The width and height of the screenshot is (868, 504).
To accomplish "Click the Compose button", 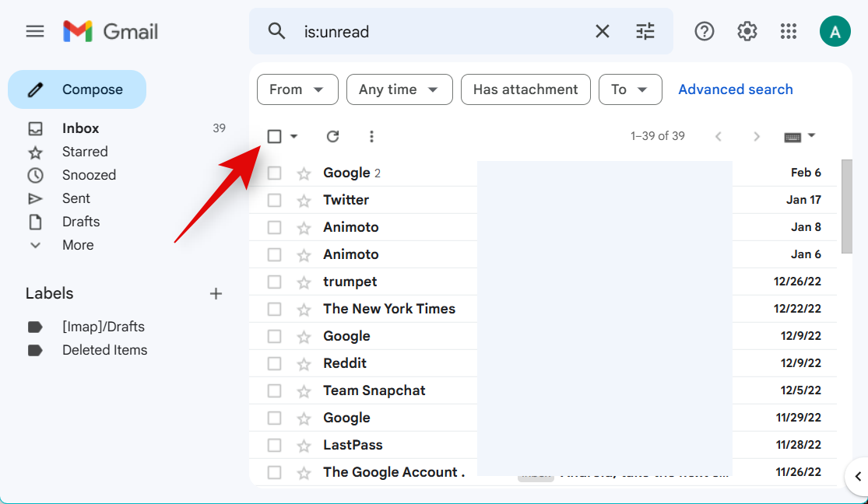I will pyautogui.click(x=77, y=89).
